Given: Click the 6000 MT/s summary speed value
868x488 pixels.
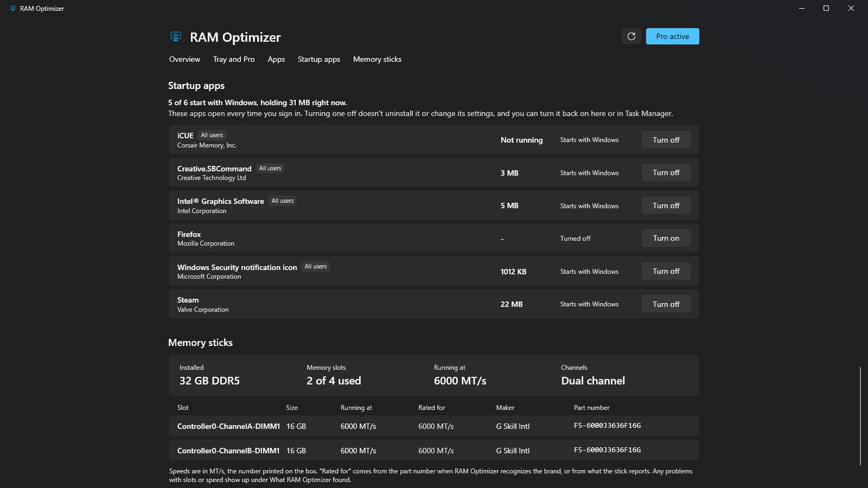Looking at the screenshot, I should point(460,381).
